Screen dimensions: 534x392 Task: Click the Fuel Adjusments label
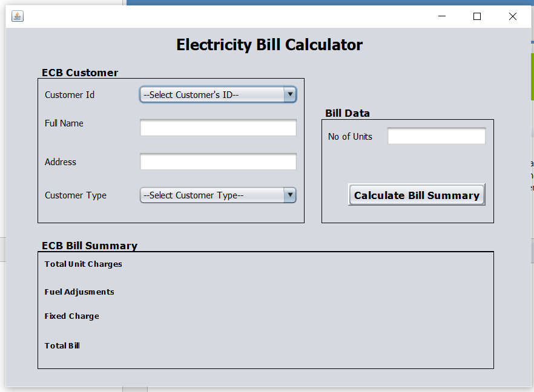pos(79,292)
